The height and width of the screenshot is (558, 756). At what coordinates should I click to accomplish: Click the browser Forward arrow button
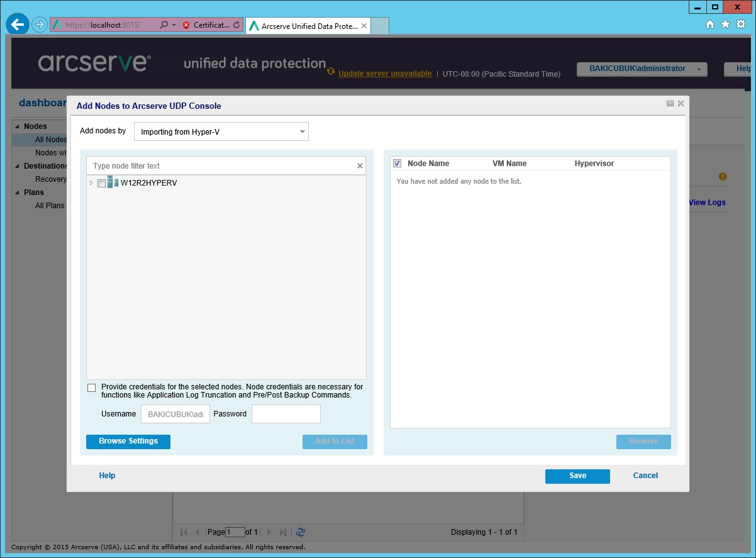(x=40, y=25)
